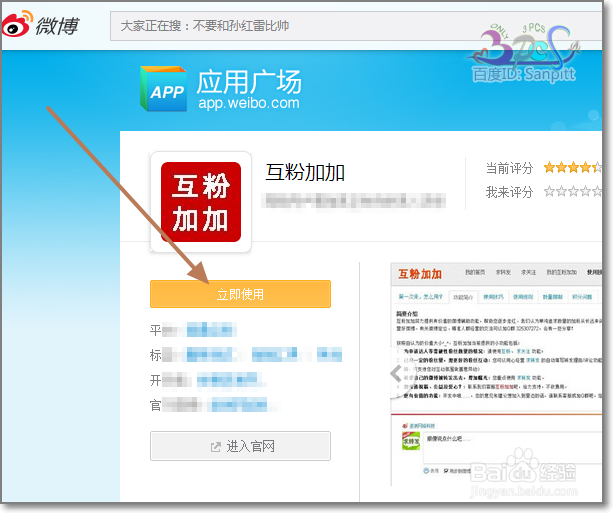613x513 pixels.
Task: Click the 互粉加加 red app icon
Action: pos(201,202)
